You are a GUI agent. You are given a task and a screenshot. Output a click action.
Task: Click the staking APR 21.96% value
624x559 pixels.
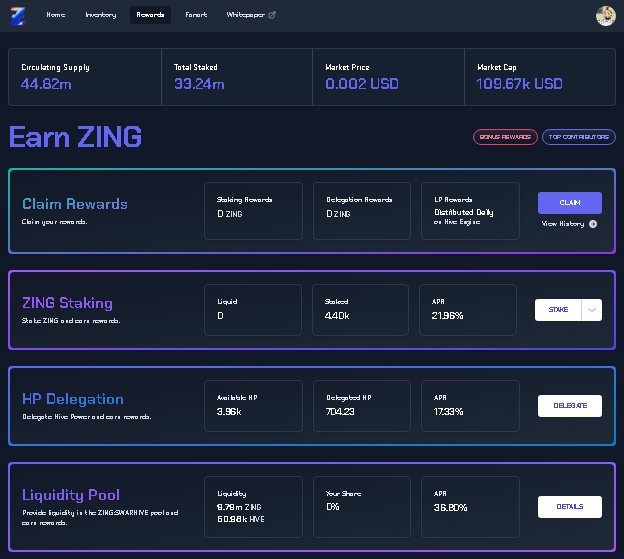[447, 316]
